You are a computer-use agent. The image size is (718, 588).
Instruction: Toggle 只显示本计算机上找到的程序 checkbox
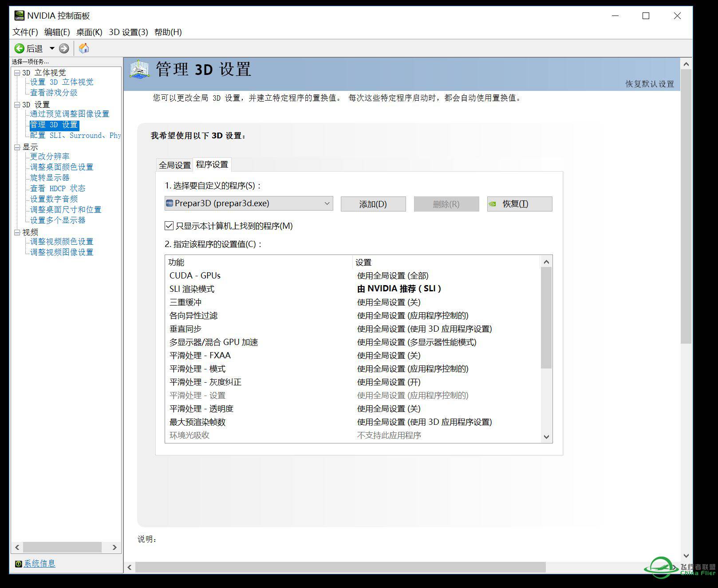coord(169,226)
